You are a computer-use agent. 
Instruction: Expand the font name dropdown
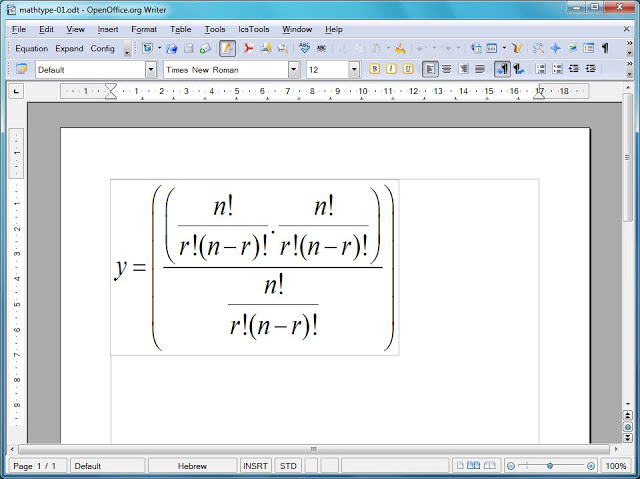tap(293, 70)
